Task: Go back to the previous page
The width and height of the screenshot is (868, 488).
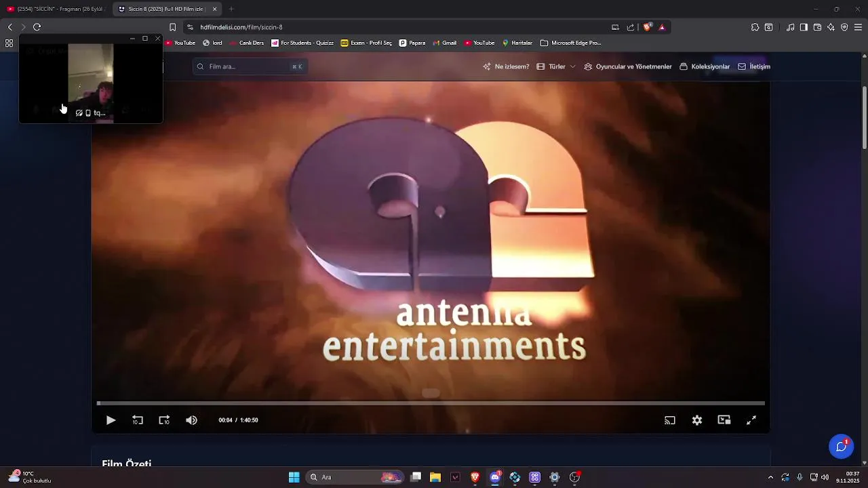Action: pos(9,27)
